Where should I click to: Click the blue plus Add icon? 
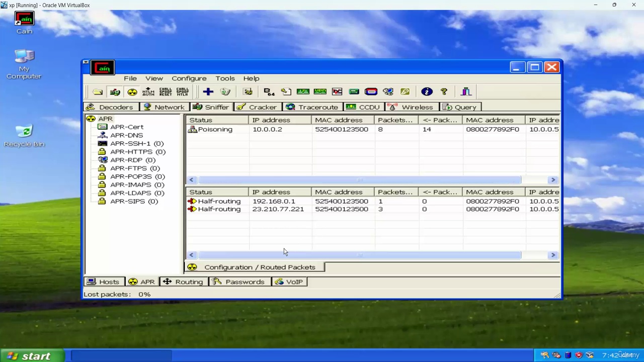[208, 92]
